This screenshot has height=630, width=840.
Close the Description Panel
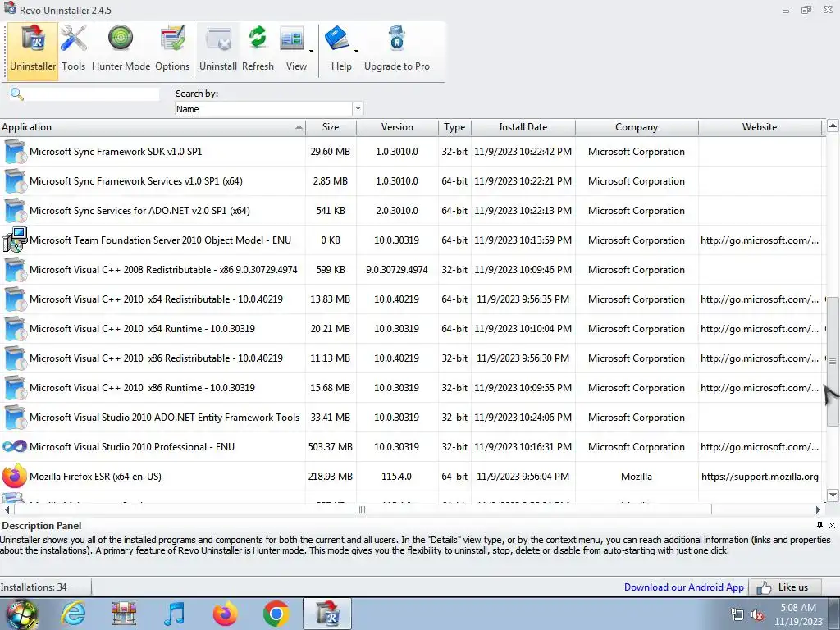point(832,525)
